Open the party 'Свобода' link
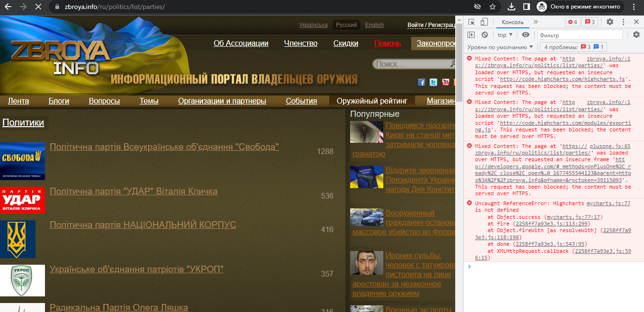The width and height of the screenshot is (644, 312). [164, 147]
